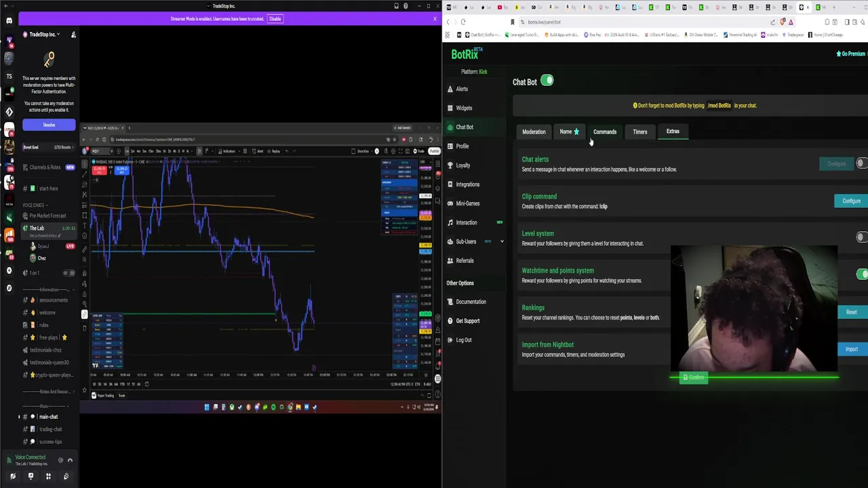
Task: Open Boost Goal progress bar
Action: point(49,147)
